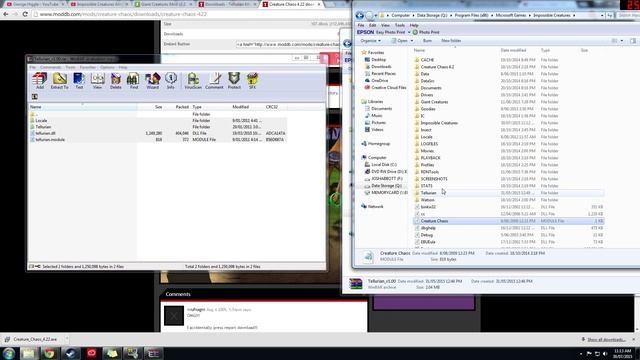
Task: Open the Organize dropdown in Explorer
Action: [370, 41]
